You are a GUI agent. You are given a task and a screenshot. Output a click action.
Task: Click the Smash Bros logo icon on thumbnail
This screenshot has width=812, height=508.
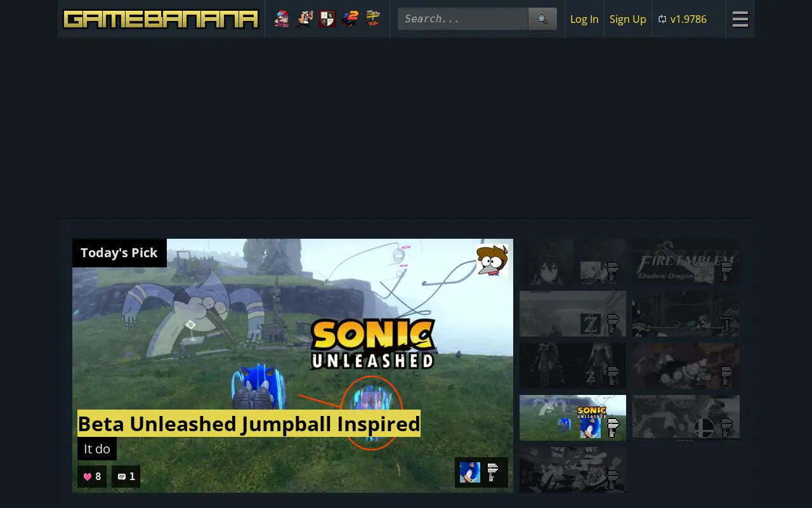click(x=703, y=428)
